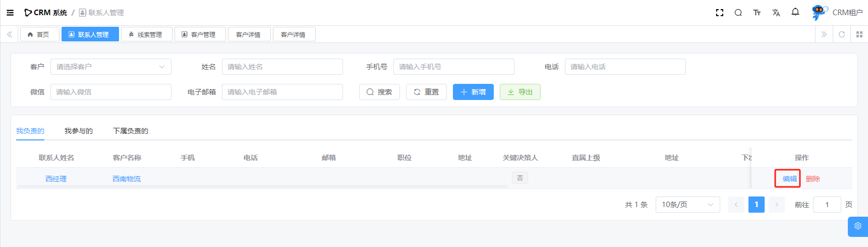This screenshot has height=247, width=868.
Task: Open the global search magnifier icon
Action: tap(738, 13)
